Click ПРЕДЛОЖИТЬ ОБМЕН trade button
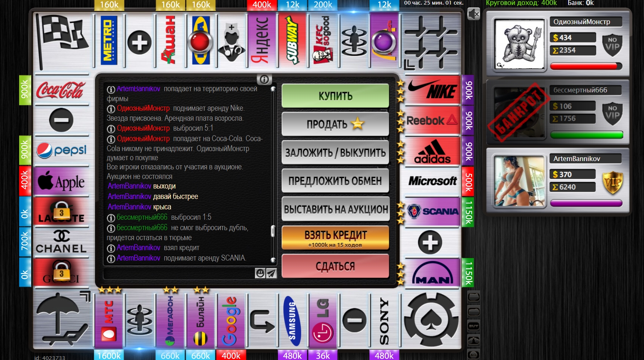 (335, 181)
